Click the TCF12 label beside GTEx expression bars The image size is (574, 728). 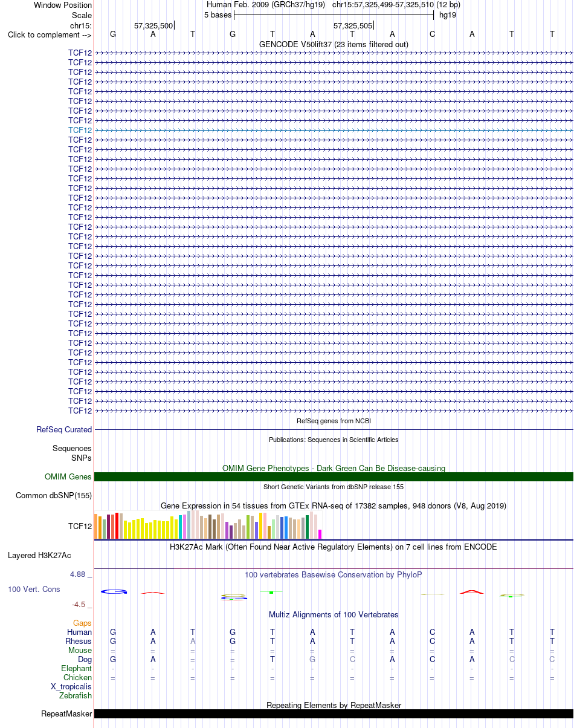coord(80,527)
